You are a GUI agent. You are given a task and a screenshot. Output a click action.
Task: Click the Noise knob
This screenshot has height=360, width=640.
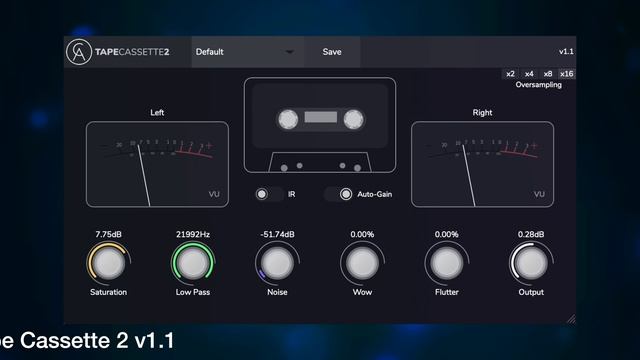pos(277,263)
